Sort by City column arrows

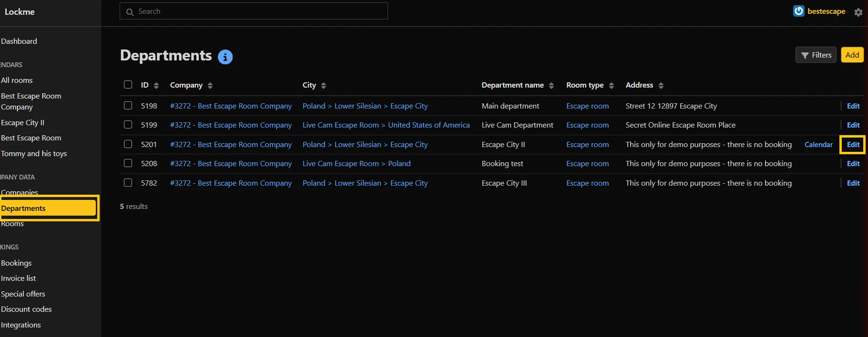pos(324,86)
